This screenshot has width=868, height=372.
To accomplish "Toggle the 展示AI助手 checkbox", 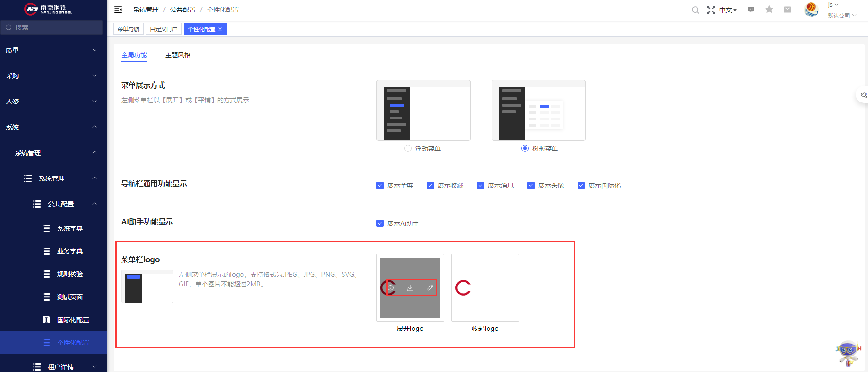I will (380, 223).
